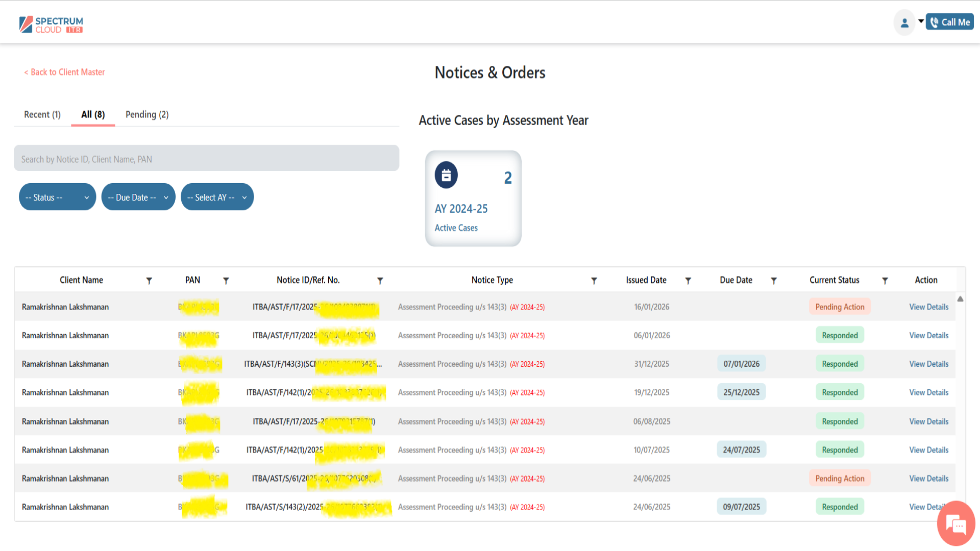The image size is (980, 551).
Task: Click the Call Me button
Action: [x=949, y=22]
